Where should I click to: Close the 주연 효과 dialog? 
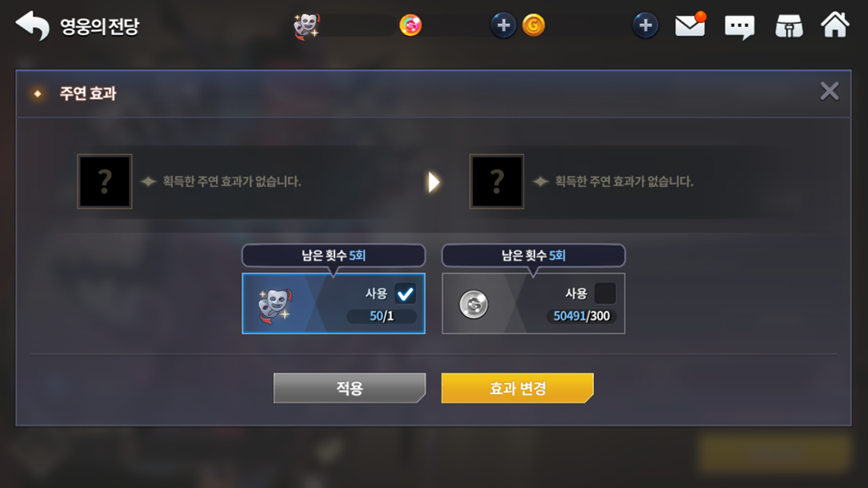click(x=829, y=92)
